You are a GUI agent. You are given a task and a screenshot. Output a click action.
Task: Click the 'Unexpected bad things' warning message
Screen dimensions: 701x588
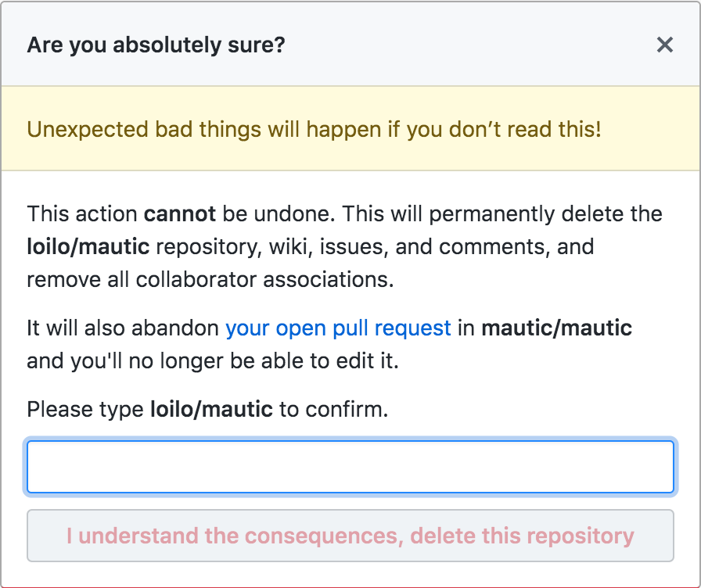311,129
